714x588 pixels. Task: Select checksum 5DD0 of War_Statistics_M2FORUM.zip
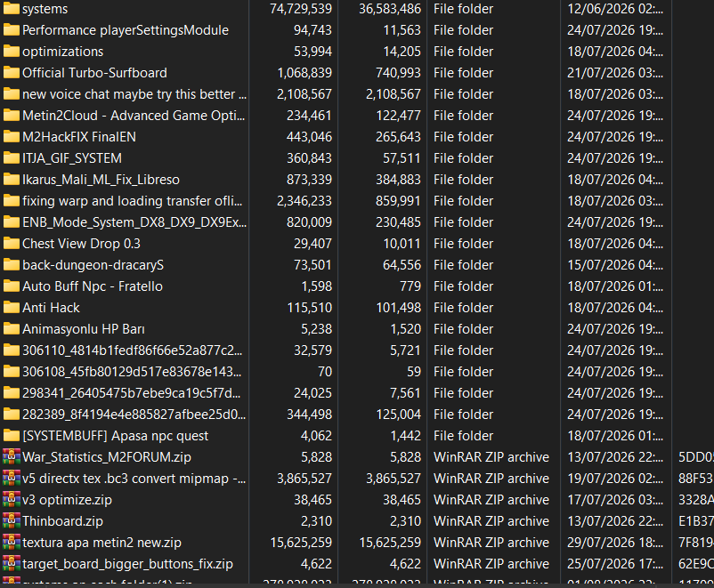[696, 457]
